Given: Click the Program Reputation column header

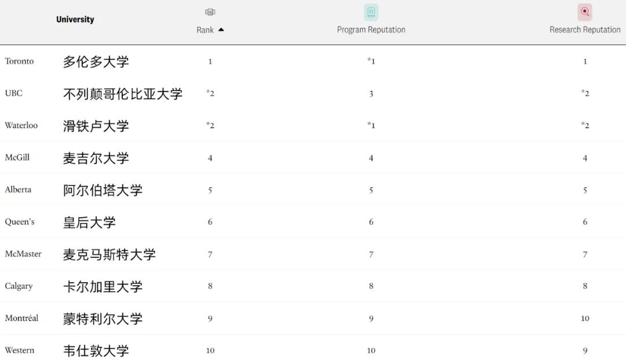Looking at the screenshot, I should (x=371, y=30).
